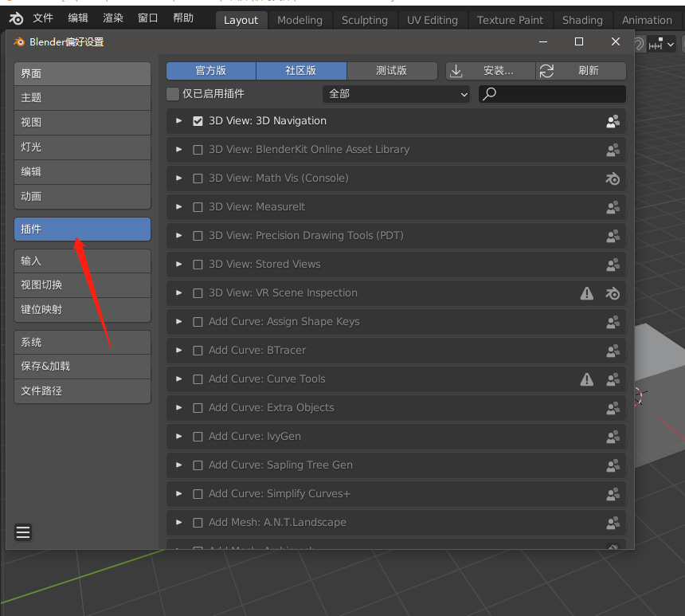
Task: Open the 渲染 menu
Action: (x=113, y=18)
